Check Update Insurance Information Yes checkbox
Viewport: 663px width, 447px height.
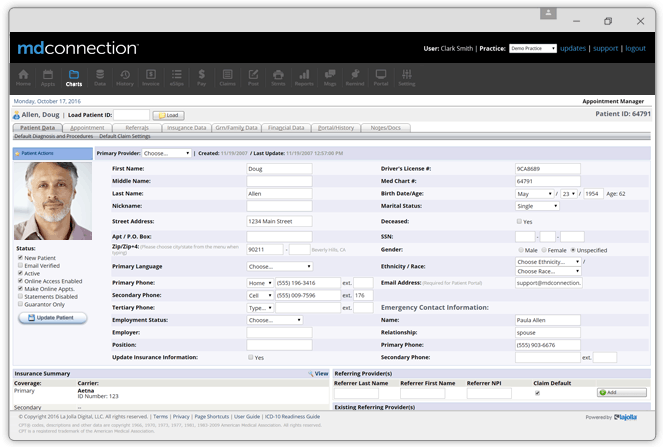click(251, 357)
